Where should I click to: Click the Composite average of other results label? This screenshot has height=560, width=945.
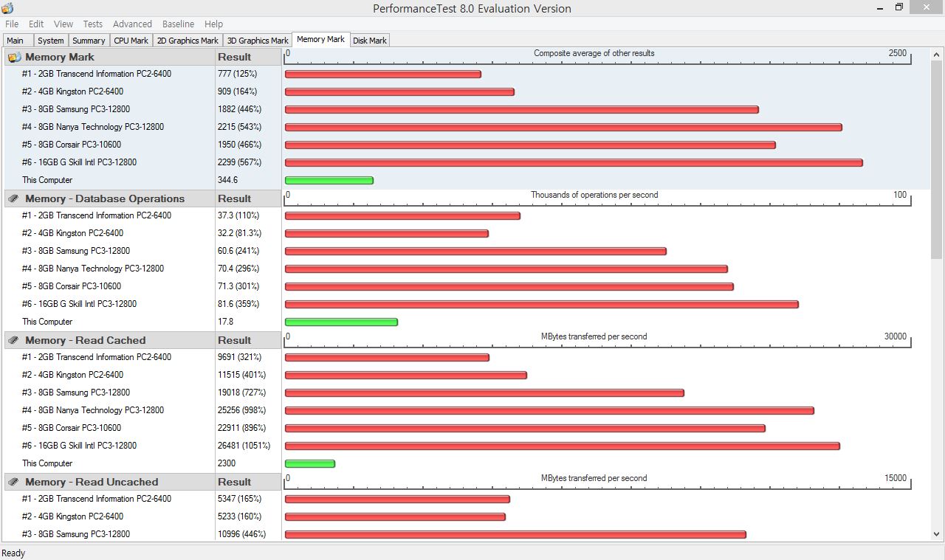tap(594, 53)
